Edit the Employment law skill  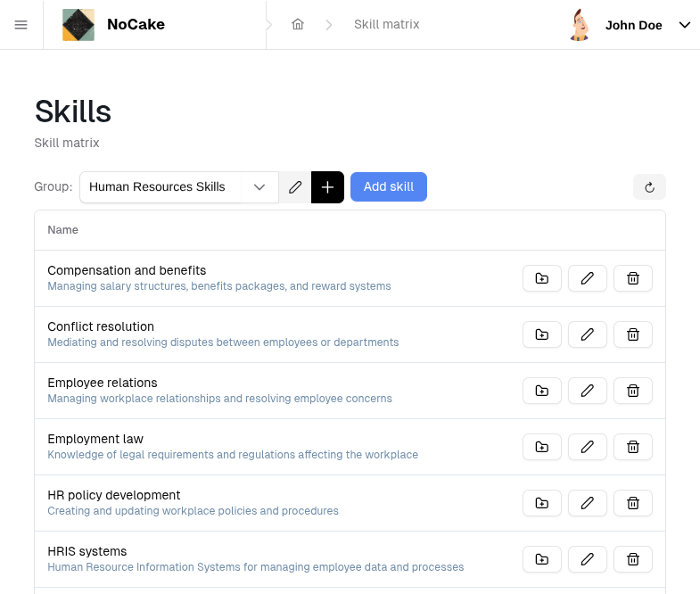(588, 447)
